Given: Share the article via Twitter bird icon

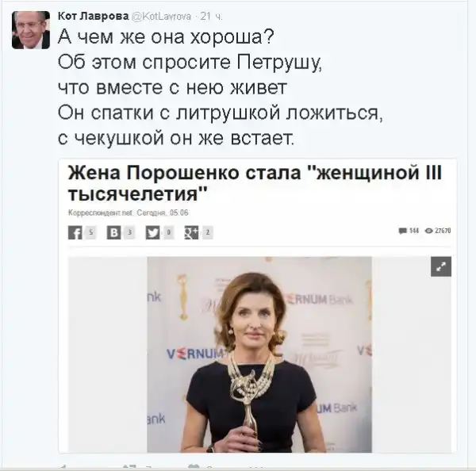Looking at the screenshot, I should coord(152,233).
